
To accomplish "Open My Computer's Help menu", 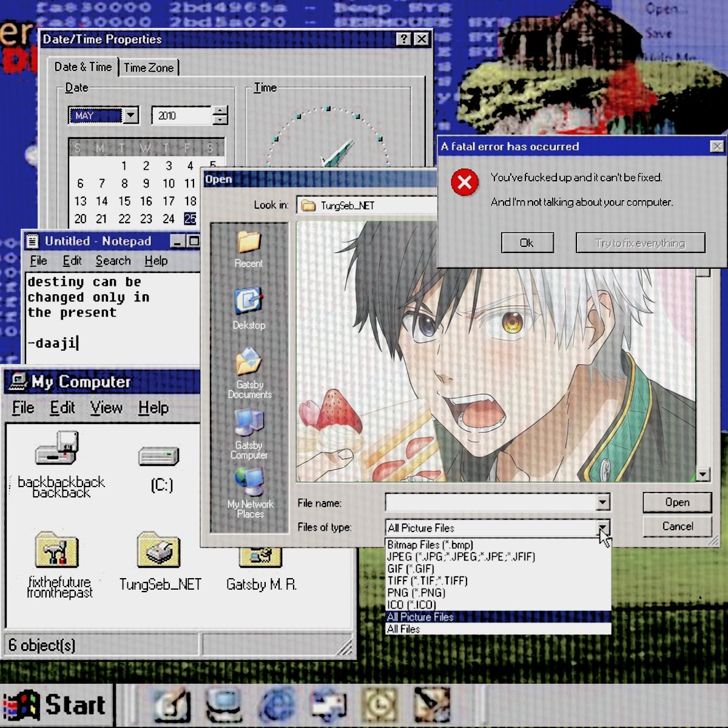I will click(153, 408).
